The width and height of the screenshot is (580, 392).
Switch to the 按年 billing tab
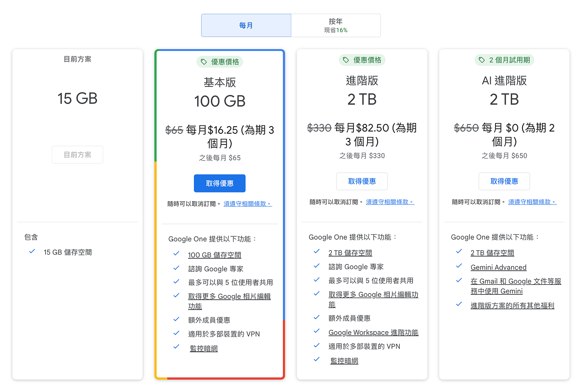click(336, 25)
